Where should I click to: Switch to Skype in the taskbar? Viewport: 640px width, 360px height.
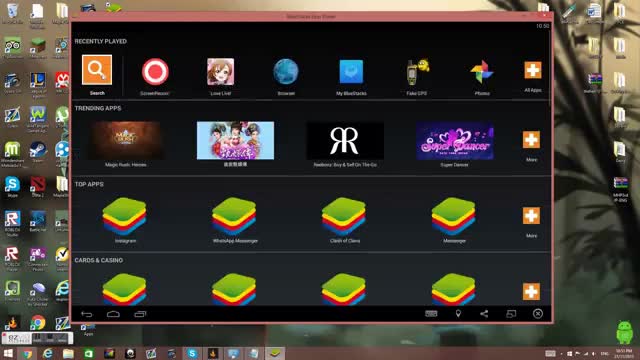[x=192, y=353]
